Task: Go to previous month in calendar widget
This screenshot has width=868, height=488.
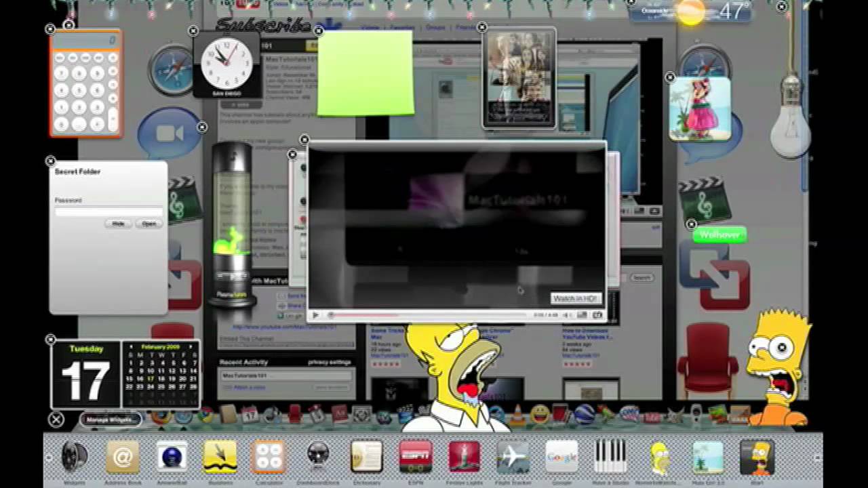Action: point(131,346)
